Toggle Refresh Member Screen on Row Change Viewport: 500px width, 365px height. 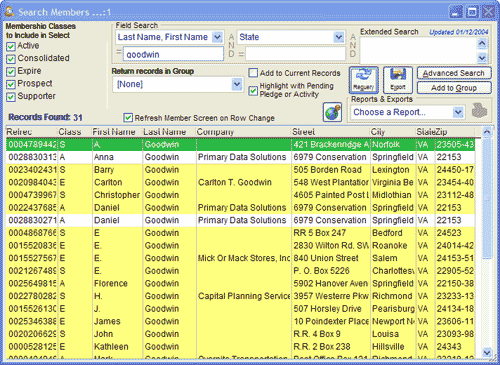pyautogui.click(x=128, y=118)
